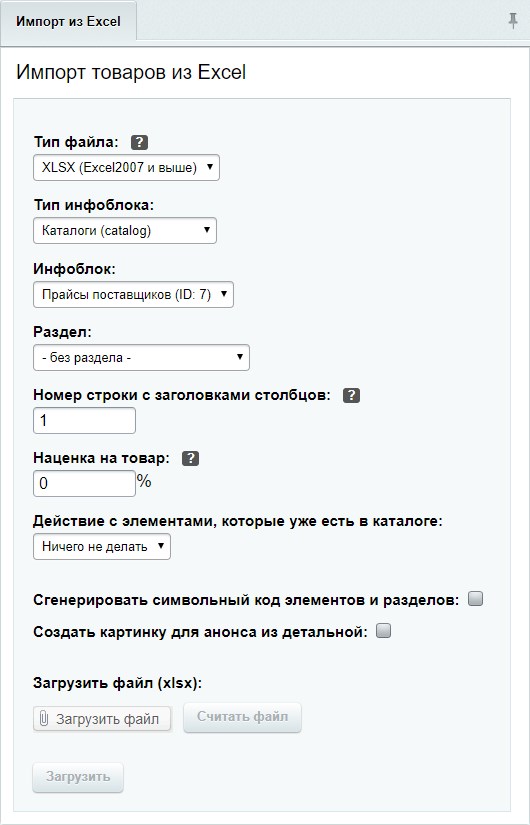This screenshot has width=530, height=825.
Task: Click the pin icon in tab bar
Action: tap(513, 21)
